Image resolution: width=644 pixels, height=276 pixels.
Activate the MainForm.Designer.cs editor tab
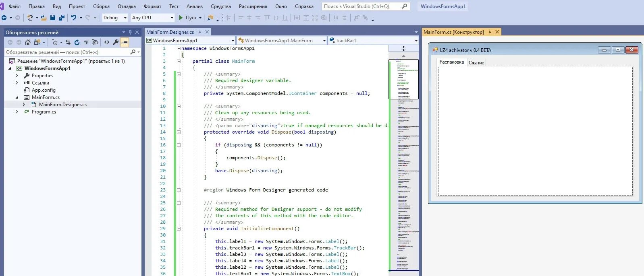click(170, 32)
